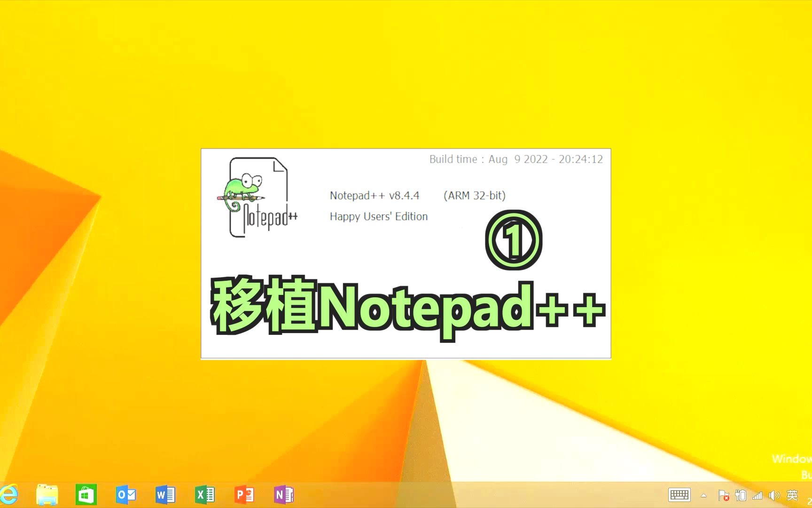Launch Outlook from the taskbar
Image resolution: width=812 pixels, height=508 pixels.
[125, 494]
